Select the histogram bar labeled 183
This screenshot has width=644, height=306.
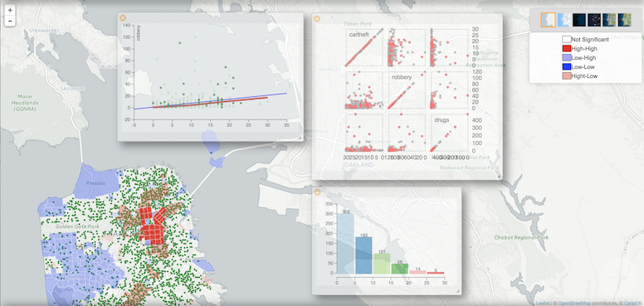tap(363, 255)
